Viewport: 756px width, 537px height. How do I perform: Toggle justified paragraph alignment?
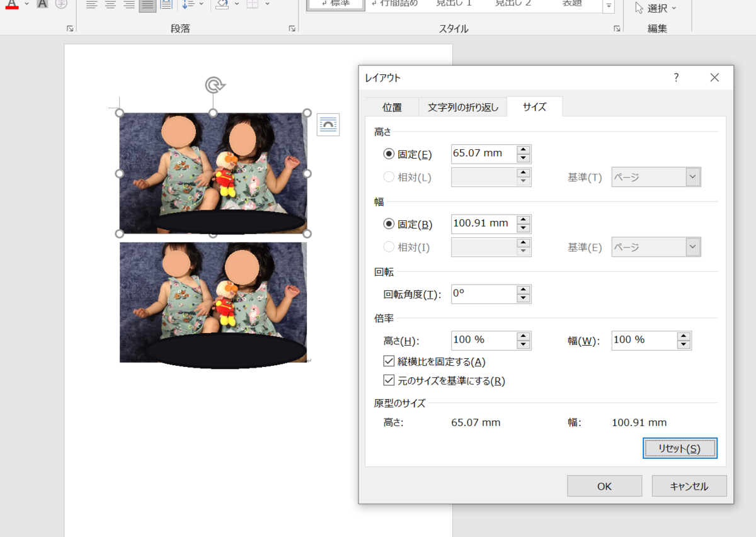(147, 5)
